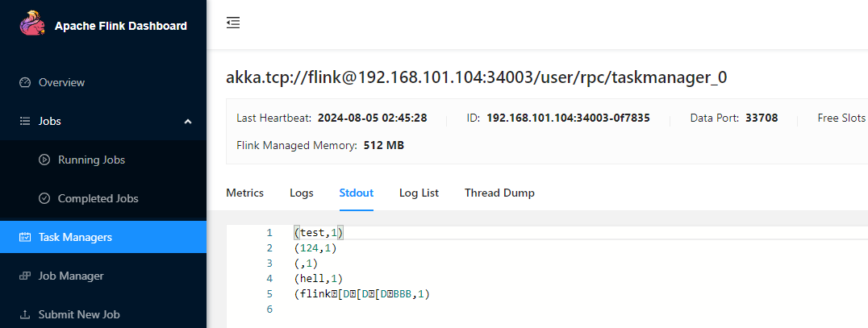Click the Apache Flink Dashboard title
The width and height of the screenshot is (868, 328).
tap(121, 26)
